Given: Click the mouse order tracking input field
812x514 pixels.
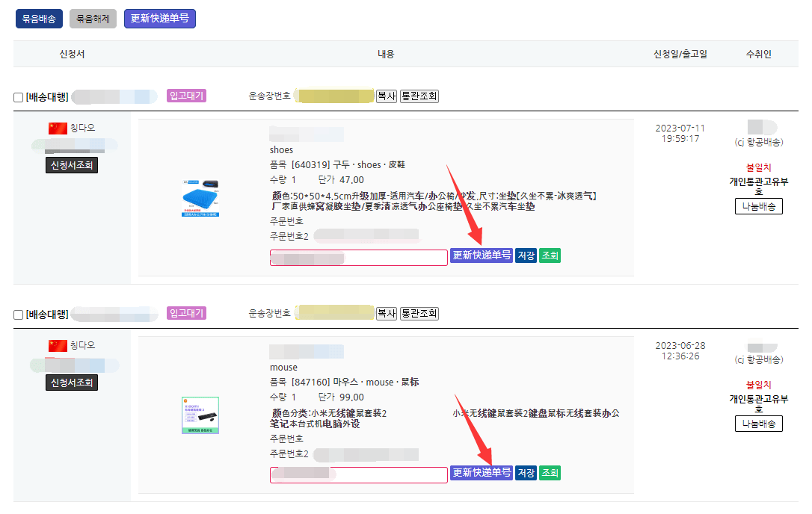Looking at the screenshot, I should (x=358, y=474).
